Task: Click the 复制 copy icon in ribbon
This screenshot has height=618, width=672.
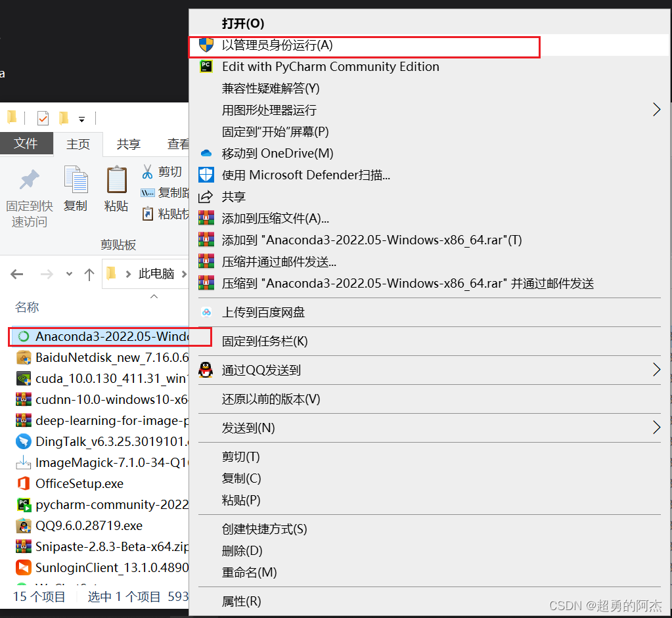Action: [x=76, y=179]
